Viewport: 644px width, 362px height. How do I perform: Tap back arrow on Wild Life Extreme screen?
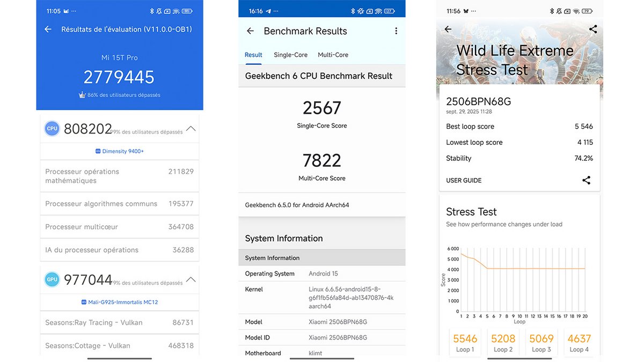coord(448,29)
